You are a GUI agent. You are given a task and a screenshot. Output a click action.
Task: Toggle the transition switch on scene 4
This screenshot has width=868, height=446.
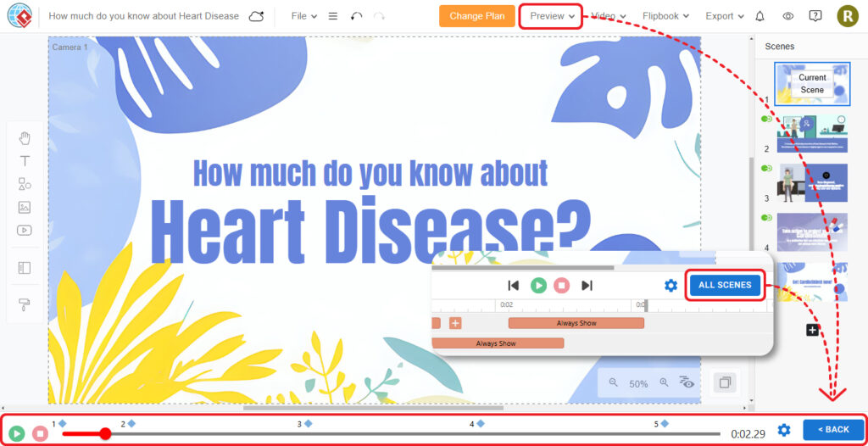pos(766,218)
